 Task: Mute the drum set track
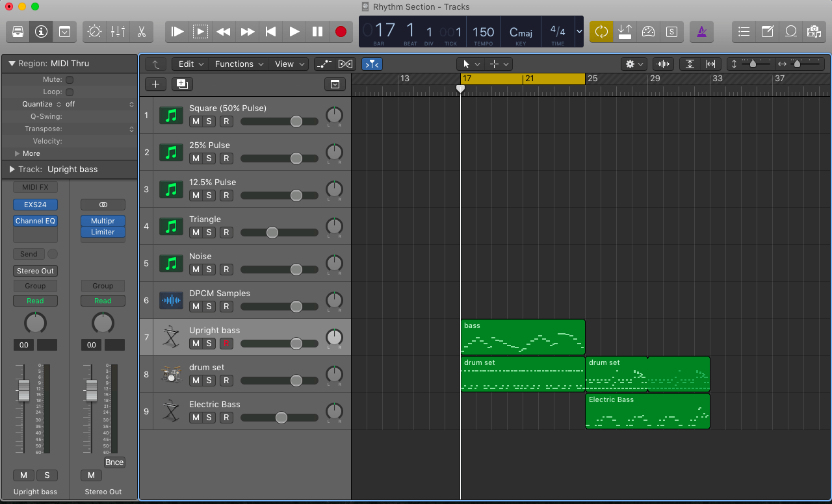[x=195, y=381]
